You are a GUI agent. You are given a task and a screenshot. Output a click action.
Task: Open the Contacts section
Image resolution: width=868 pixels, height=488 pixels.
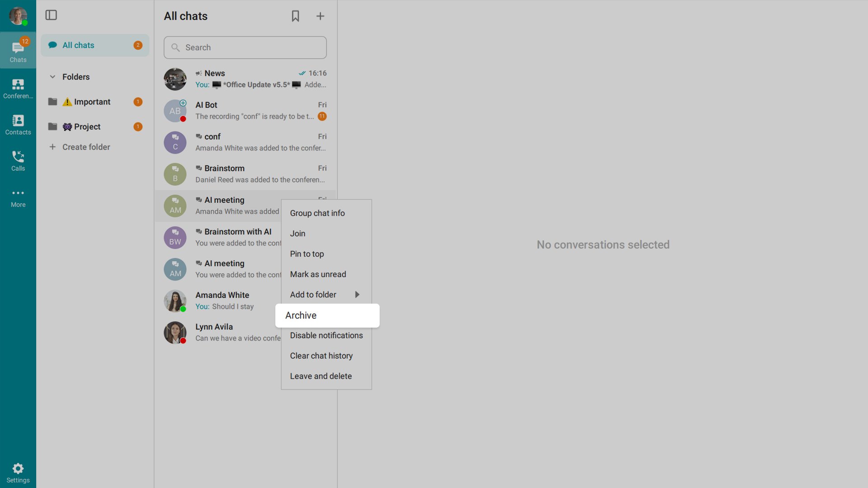(18, 124)
